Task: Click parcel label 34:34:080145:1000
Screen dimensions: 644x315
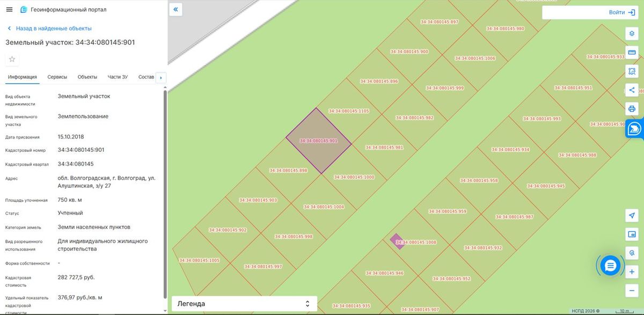Action: 354,177
